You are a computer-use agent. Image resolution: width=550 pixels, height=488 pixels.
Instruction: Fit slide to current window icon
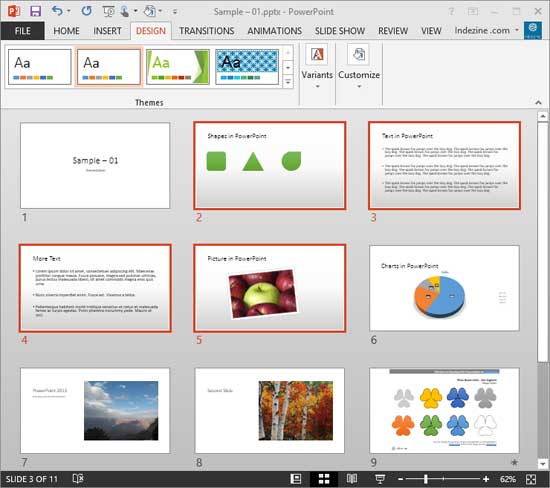[531, 479]
